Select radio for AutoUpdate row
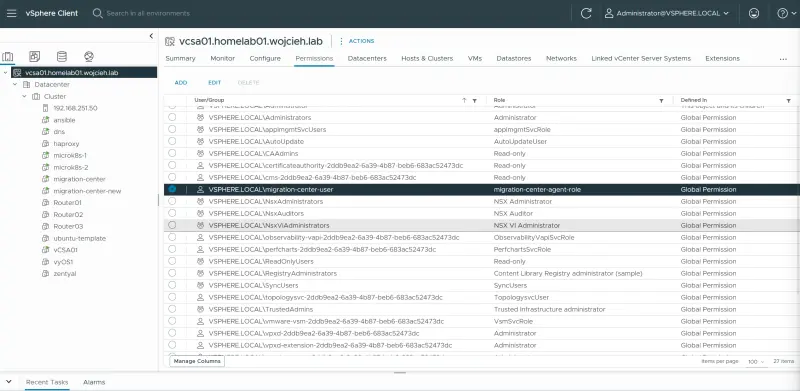The image size is (800, 391). click(x=172, y=141)
